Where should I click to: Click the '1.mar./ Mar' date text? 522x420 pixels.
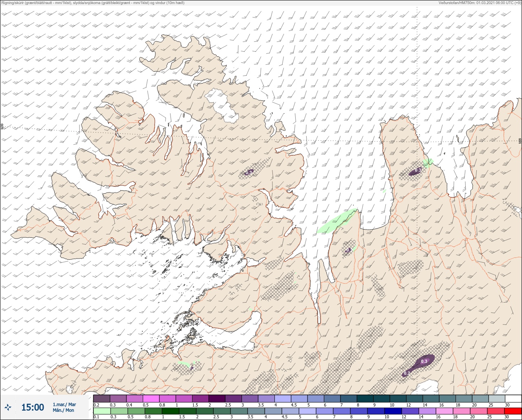click(x=64, y=405)
